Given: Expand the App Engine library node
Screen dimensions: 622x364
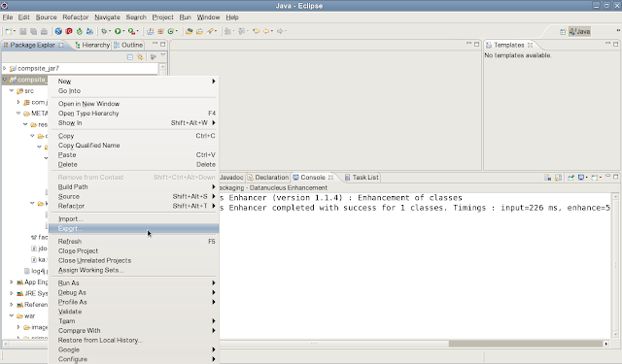Looking at the screenshot, I should [x=12, y=282].
